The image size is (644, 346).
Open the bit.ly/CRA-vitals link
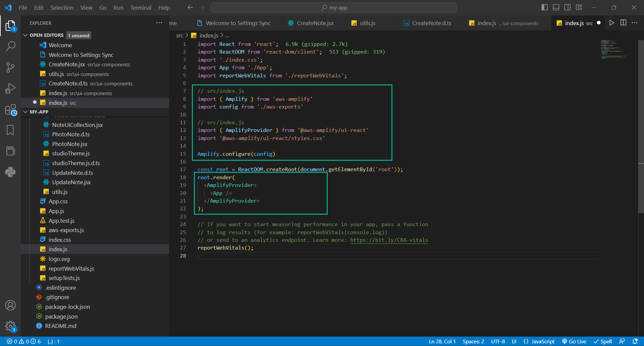pos(389,240)
